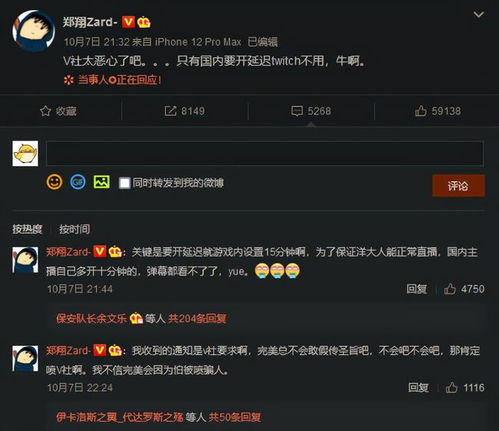The image size is (499, 431).
Task: Like the post with 59138 likes
Action: pos(438,111)
